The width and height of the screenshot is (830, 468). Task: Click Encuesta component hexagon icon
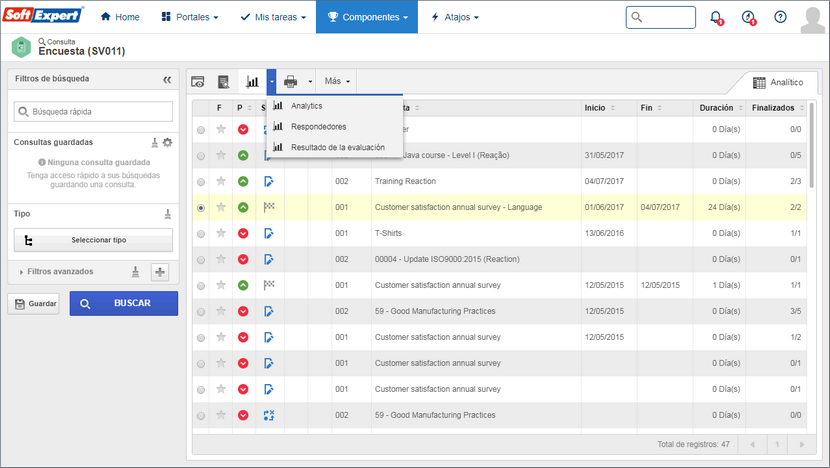point(21,47)
